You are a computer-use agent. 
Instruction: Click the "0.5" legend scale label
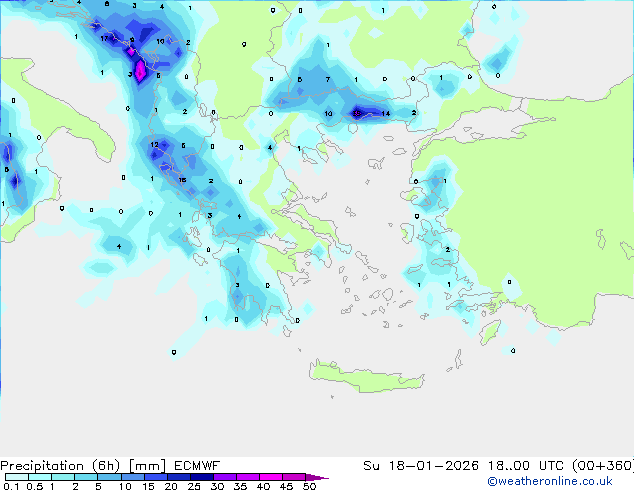pos(35,486)
